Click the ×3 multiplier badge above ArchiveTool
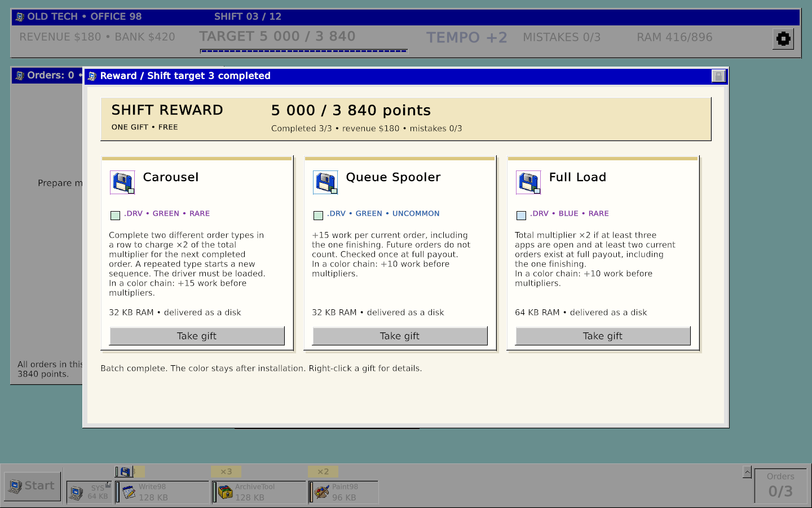 226,472
